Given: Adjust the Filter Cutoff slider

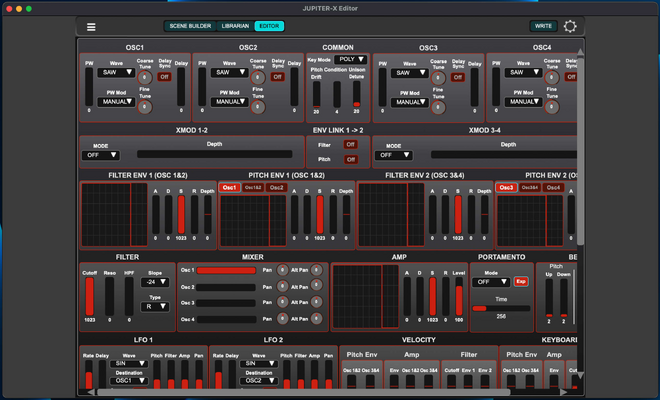Looking at the screenshot, I should [x=90, y=296].
